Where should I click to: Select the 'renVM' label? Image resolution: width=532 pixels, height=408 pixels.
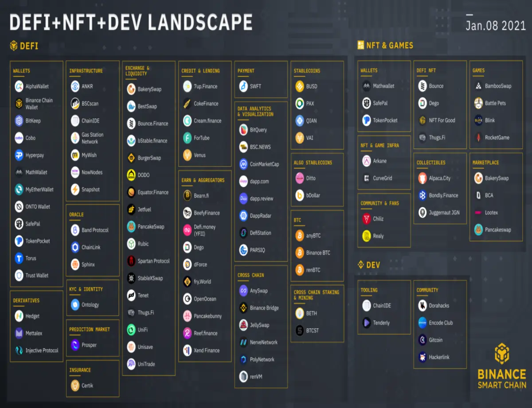click(256, 377)
